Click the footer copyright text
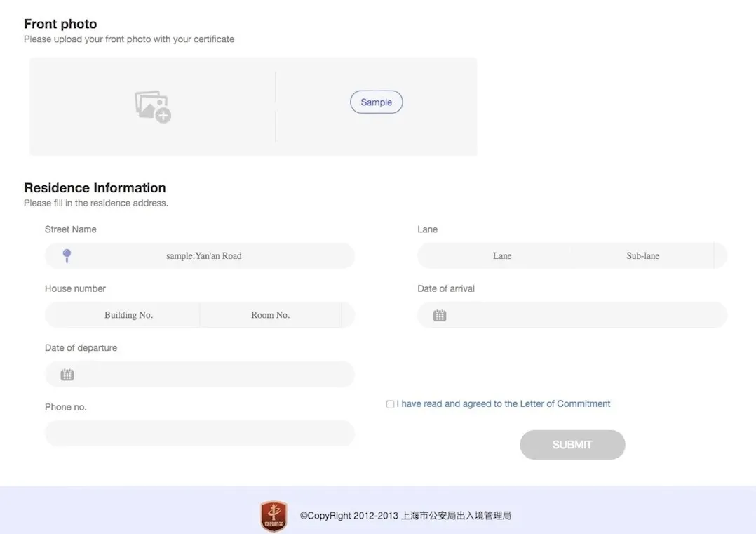 tap(405, 516)
